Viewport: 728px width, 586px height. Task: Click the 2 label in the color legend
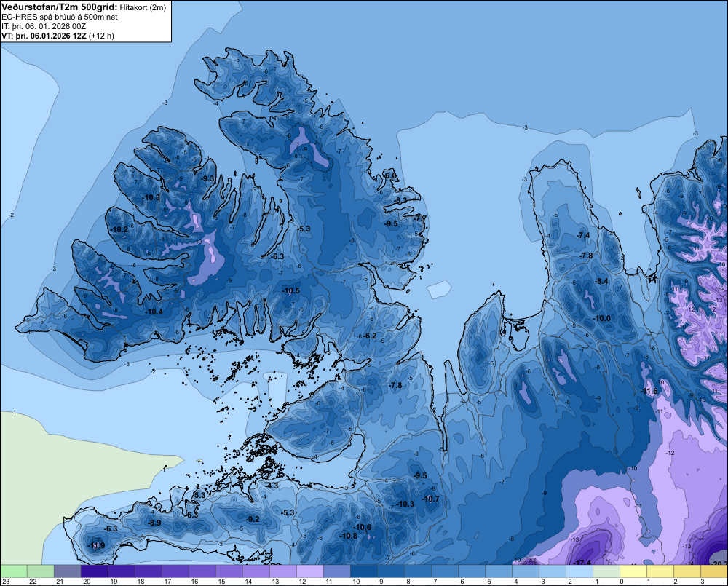tap(676, 582)
